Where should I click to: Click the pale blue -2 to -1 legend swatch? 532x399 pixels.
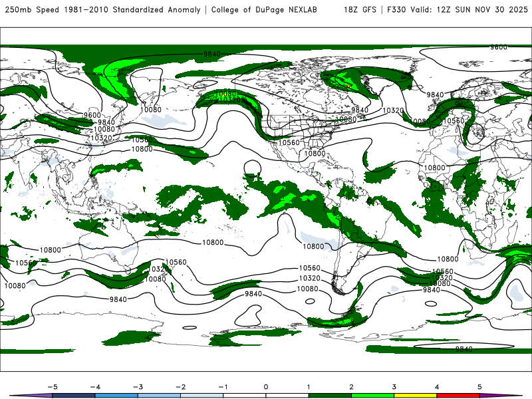[x=202, y=396]
